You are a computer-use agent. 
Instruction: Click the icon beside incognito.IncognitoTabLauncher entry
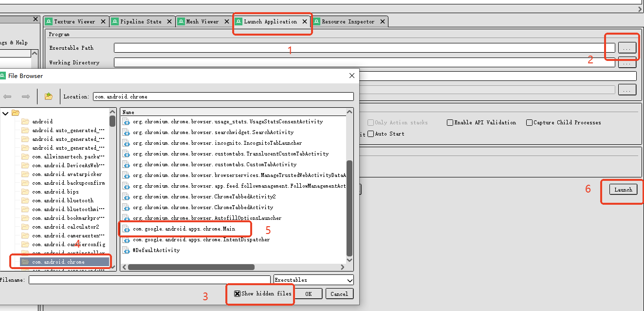tap(126, 143)
